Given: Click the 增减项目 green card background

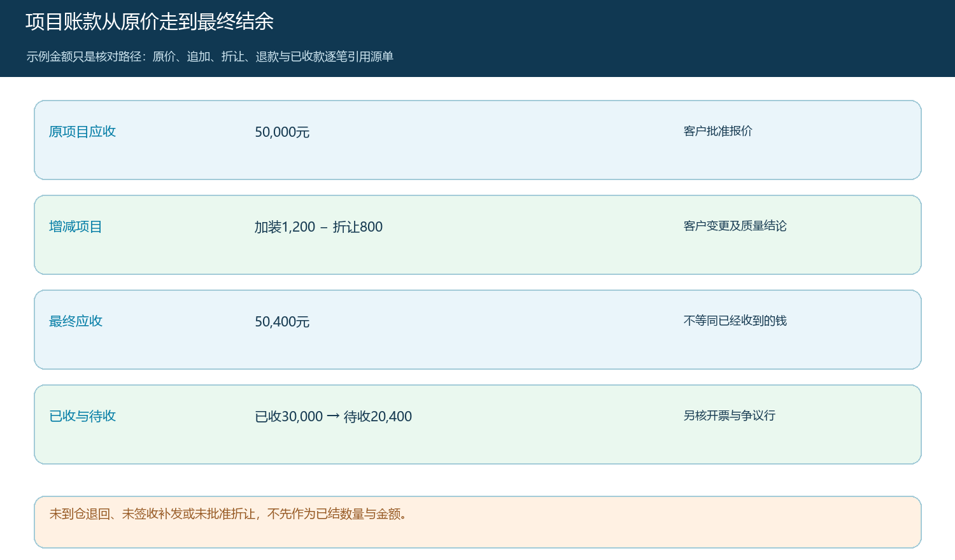Looking at the screenshot, I should coord(478,235).
